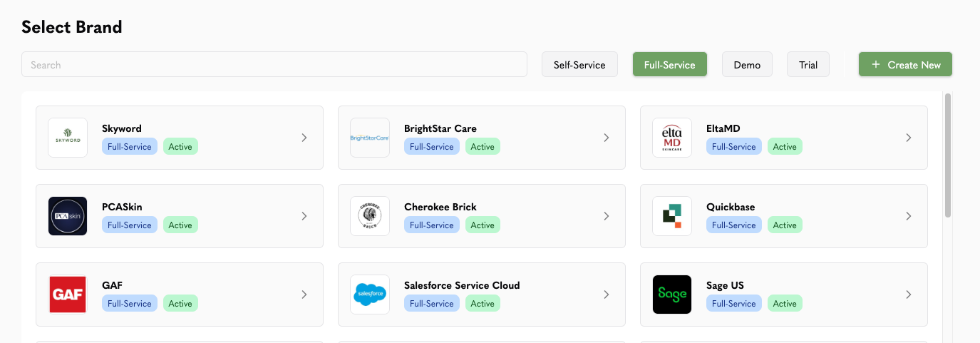Open BrightStar Care via its chevron
The image size is (980, 343).
pos(607,138)
